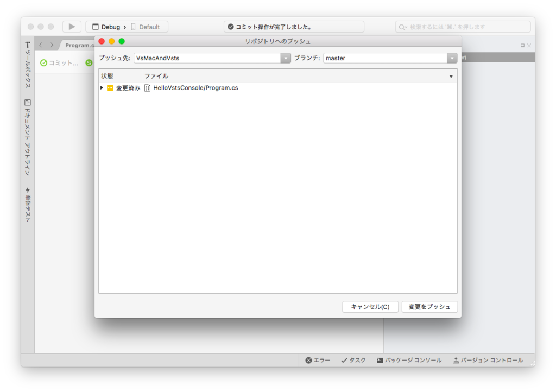Open the バージョン コントロール panel

pos(488,359)
